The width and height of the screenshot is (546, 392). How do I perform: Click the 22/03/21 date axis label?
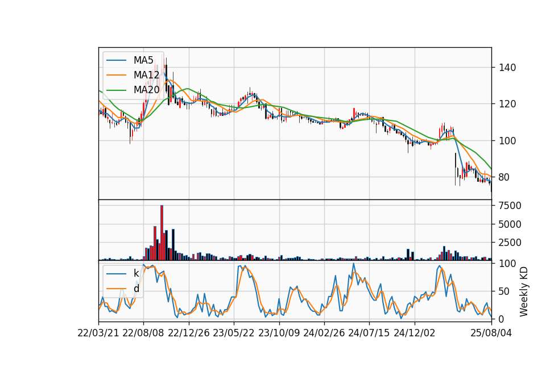(x=98, y=333)
